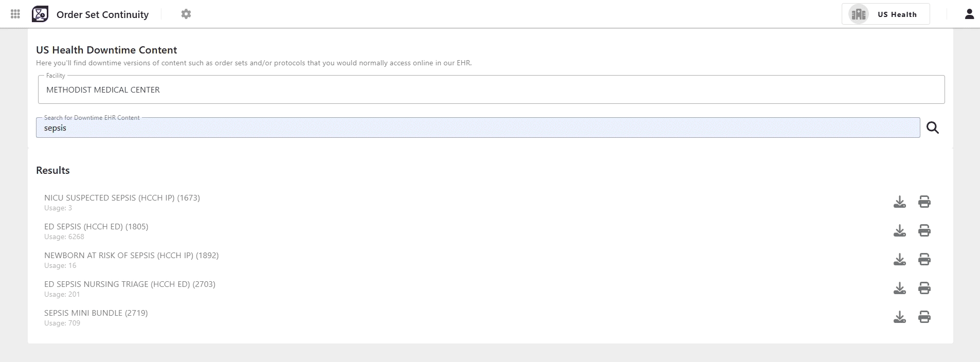Download SEPSIS MINI BUNDLE order set

900,317
